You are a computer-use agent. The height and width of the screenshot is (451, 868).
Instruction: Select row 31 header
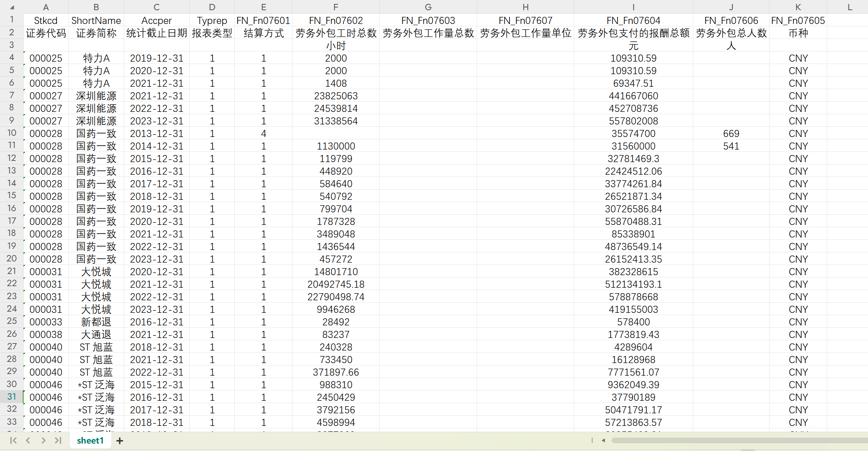coord(12,397)
